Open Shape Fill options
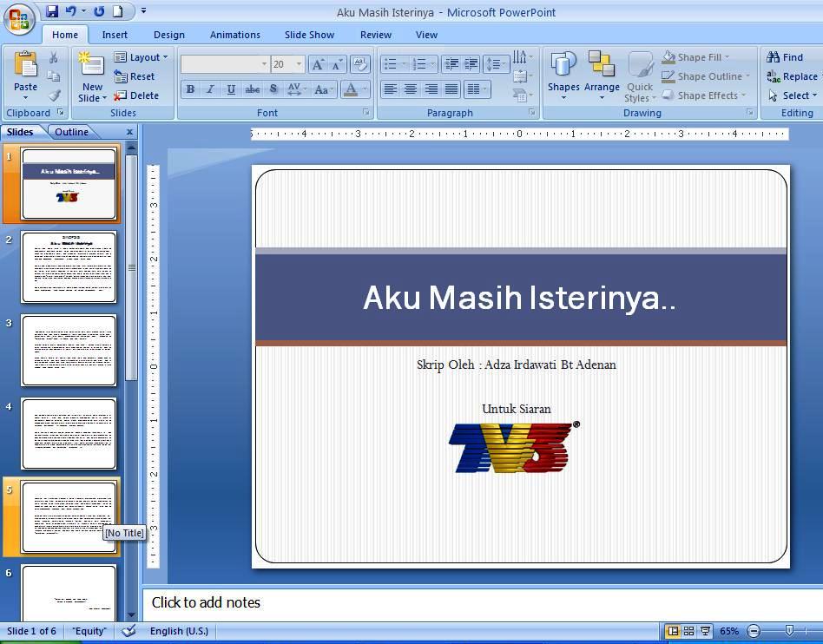 696,57
